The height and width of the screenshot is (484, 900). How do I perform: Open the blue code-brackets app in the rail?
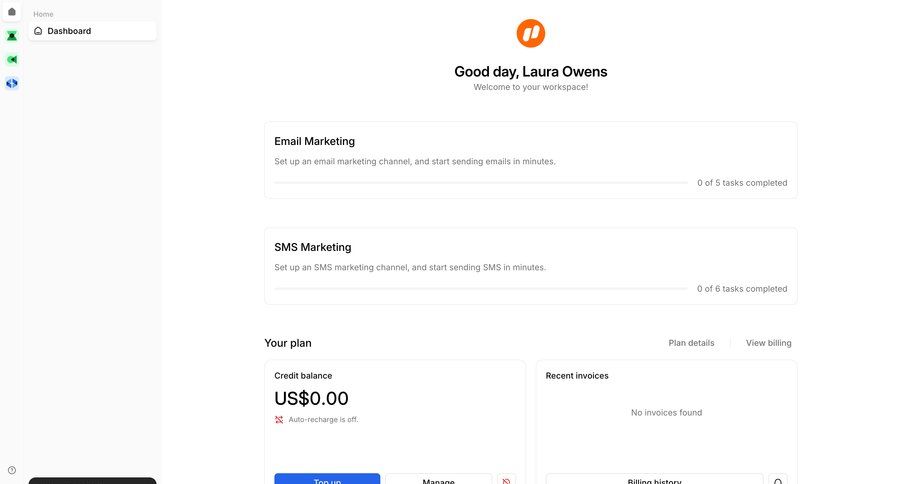12,83
